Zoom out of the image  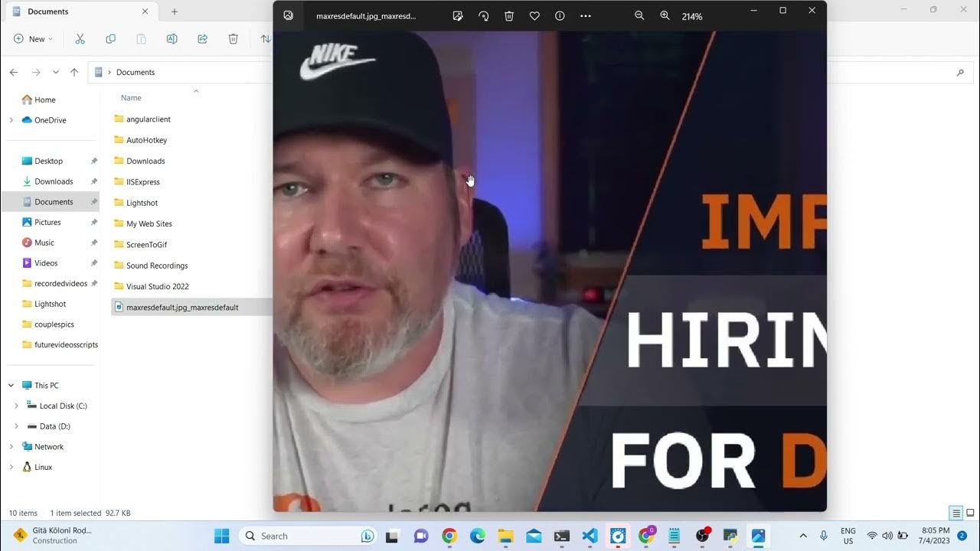[x=639, y=16]
